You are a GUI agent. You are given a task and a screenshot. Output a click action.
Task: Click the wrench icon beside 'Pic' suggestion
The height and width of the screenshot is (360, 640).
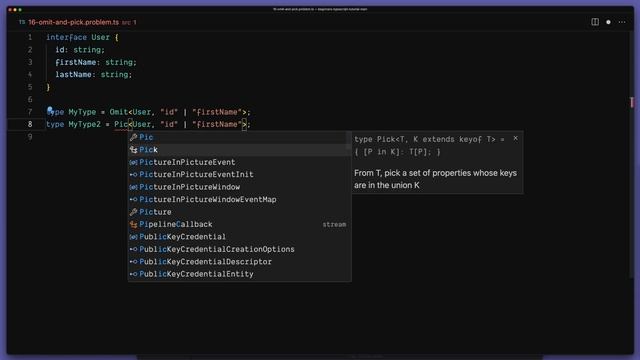click(133, 137)
